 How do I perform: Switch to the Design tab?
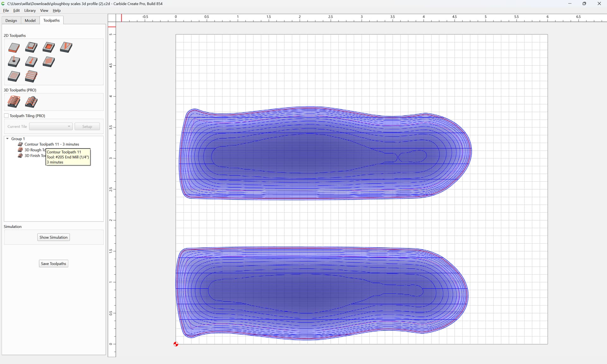[11, 21]
